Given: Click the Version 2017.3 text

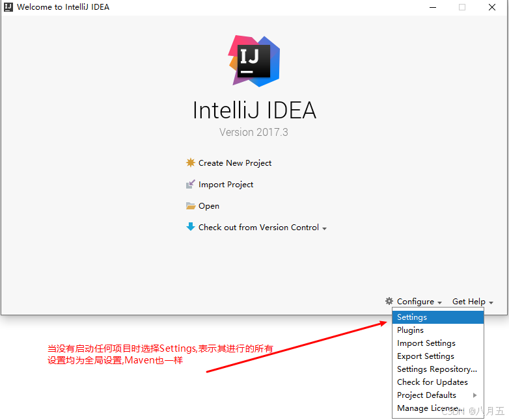Looking at the screenshot, I should (254, 133).
